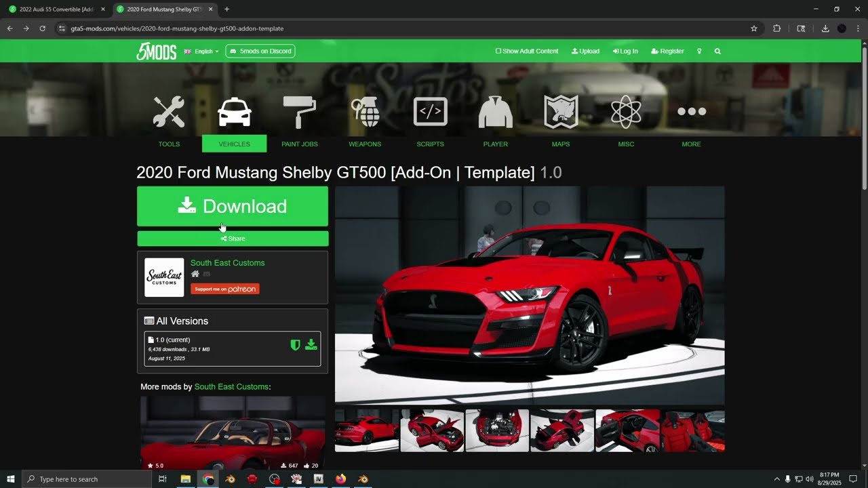
Task: Click the Upload link
Action: (x=585, y=52)
